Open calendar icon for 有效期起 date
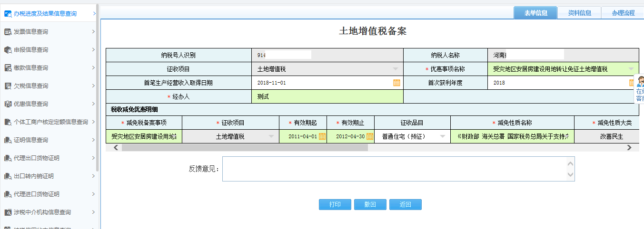The width and height of the screenshot is (644, 229). [x=322, y=136]
